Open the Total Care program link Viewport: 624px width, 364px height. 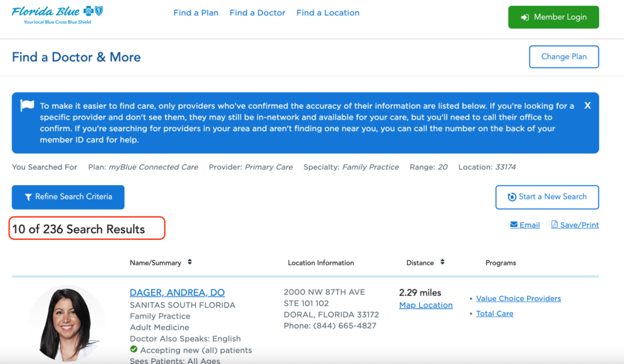[x=495, y=314]
